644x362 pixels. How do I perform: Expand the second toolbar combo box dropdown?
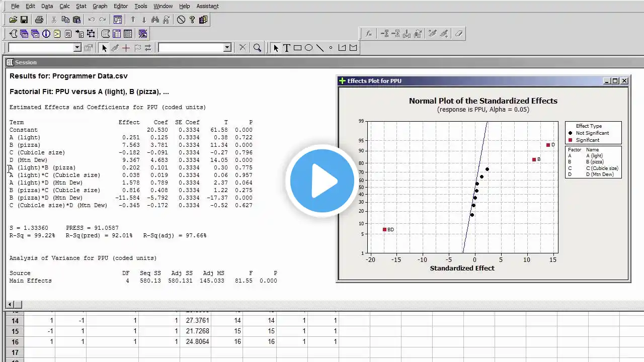pos(227,48)
